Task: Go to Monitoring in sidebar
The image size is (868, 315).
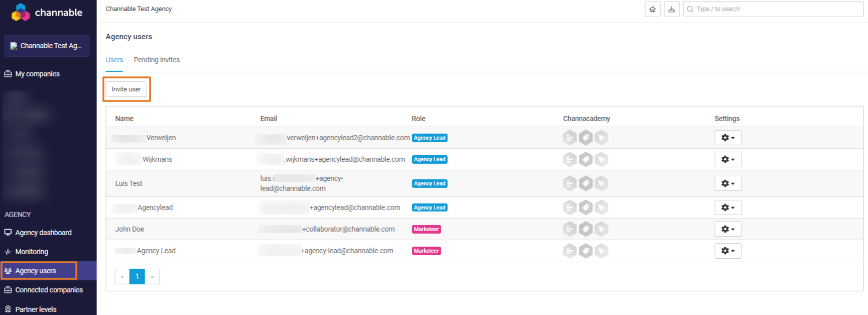Action: [32, 252]
